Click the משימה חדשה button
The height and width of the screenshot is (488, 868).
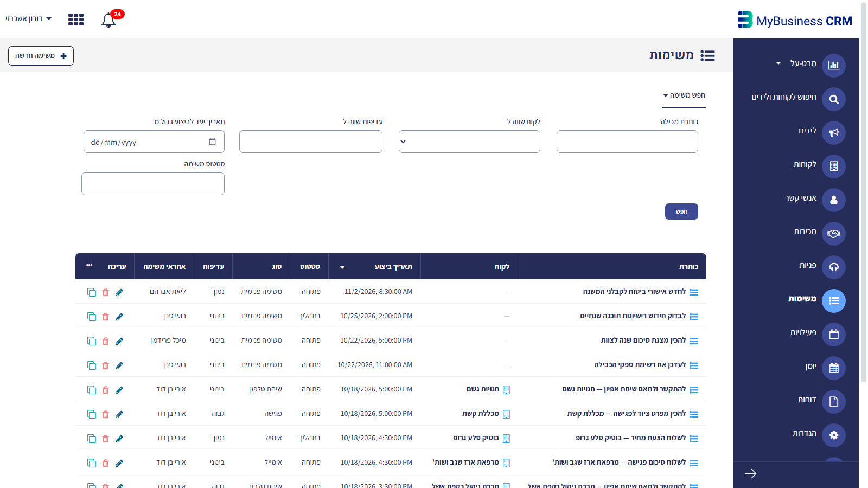tap(41, 56)
